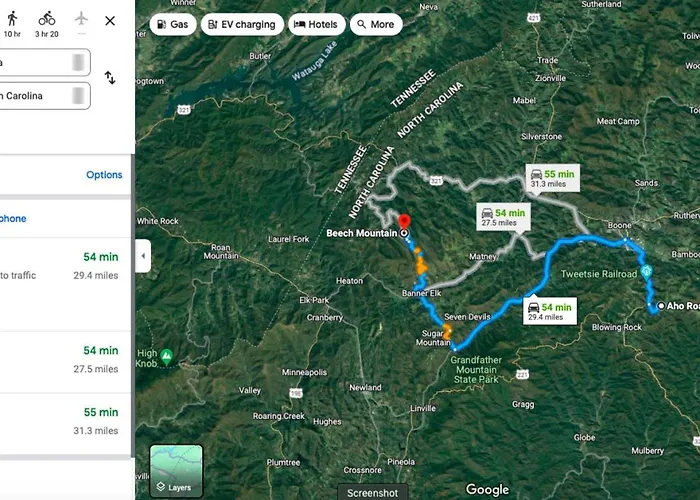
Task: Click the side panel scrollbar
Action: (133, 305)
